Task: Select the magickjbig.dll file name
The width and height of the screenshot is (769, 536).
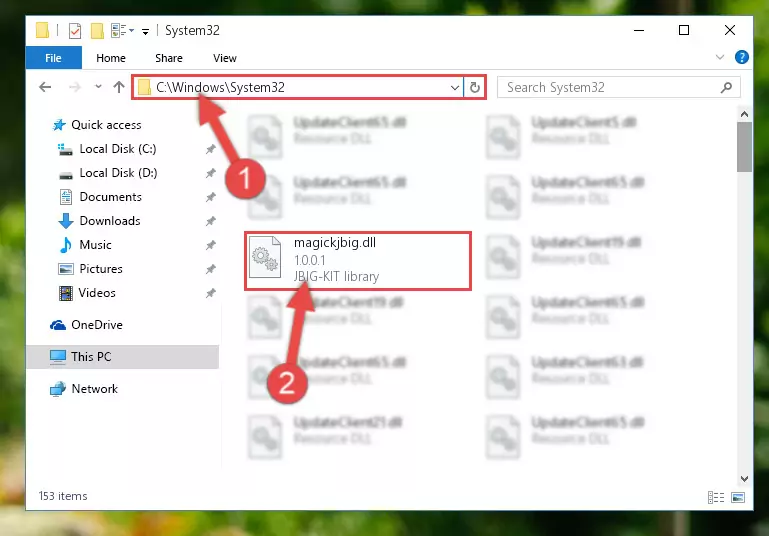Action: (x=335, y=243)
